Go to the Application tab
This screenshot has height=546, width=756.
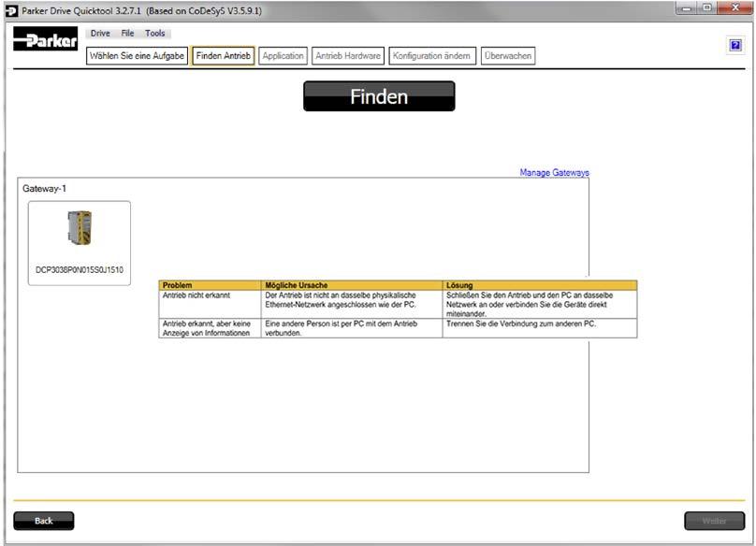tap(283, 56)
